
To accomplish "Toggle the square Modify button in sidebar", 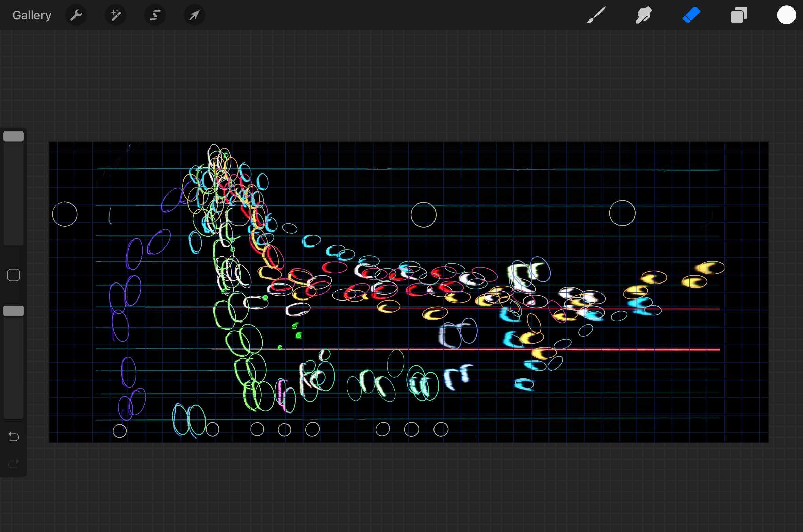I will (x=14, y=275).
